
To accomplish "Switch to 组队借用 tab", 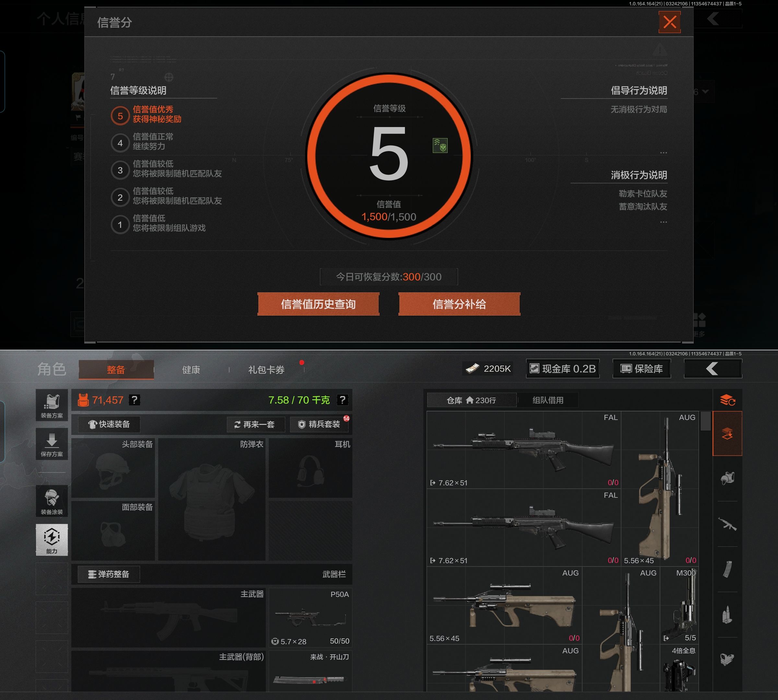I will point(548,400).
